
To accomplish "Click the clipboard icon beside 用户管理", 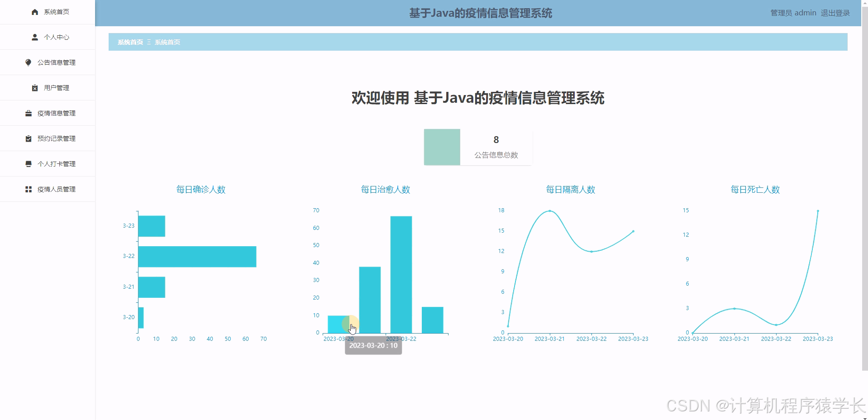I will pyautogui.click(x=35, y=88).
